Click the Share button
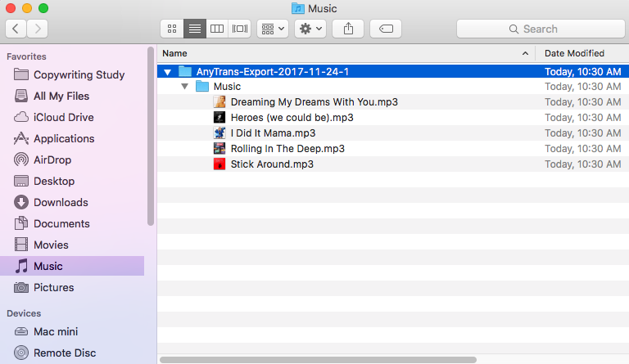Image resolution: width=629 pixels, height=364 pixels. (348, 29)
